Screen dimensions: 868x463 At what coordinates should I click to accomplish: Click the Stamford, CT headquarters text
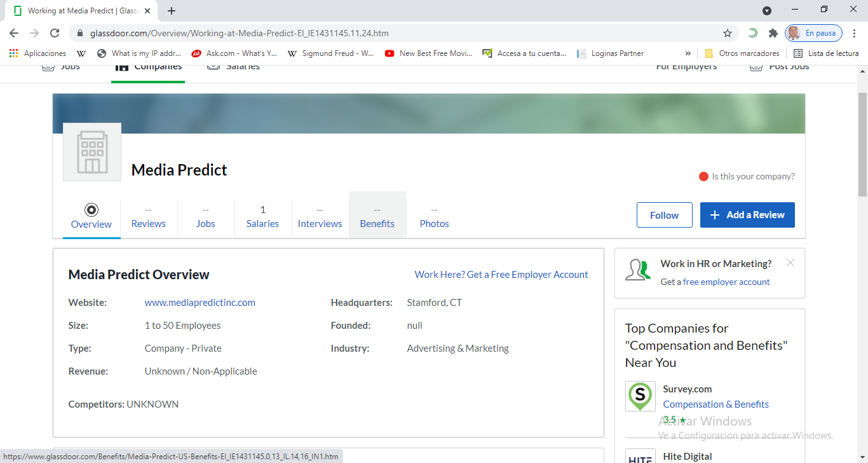point(435,303)
